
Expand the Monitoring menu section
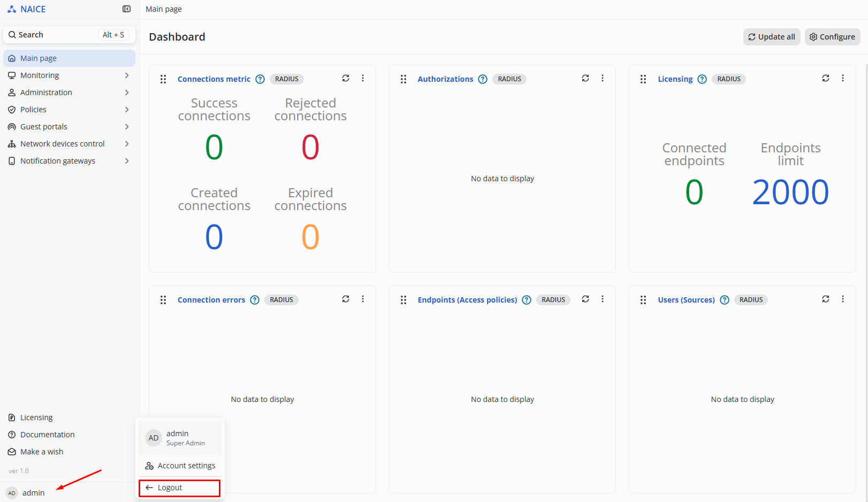pos(69,75)
